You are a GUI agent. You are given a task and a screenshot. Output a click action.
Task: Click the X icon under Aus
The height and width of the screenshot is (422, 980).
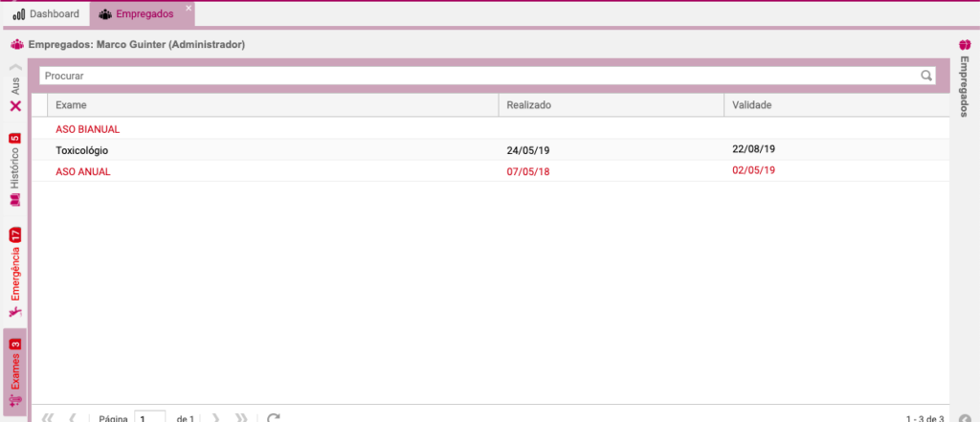point(15,105)
